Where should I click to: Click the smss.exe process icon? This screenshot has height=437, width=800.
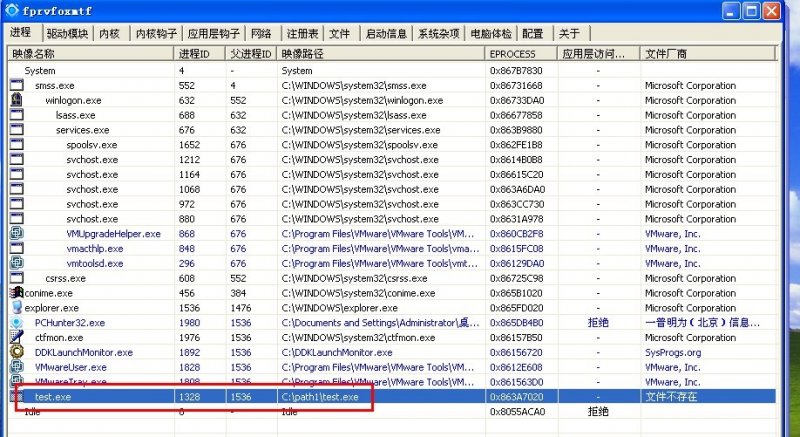point(16,85)
